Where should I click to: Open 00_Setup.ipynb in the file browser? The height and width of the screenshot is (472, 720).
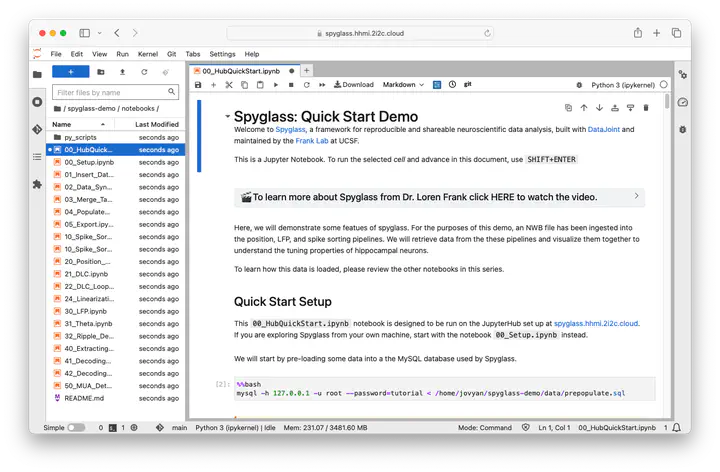tap(89, 162)
